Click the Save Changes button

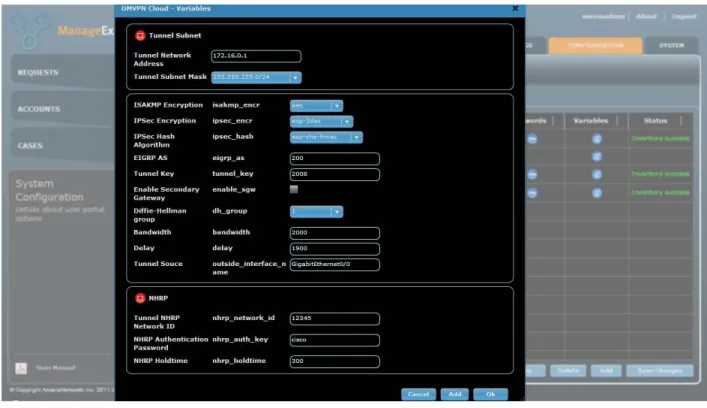[660, 371]
